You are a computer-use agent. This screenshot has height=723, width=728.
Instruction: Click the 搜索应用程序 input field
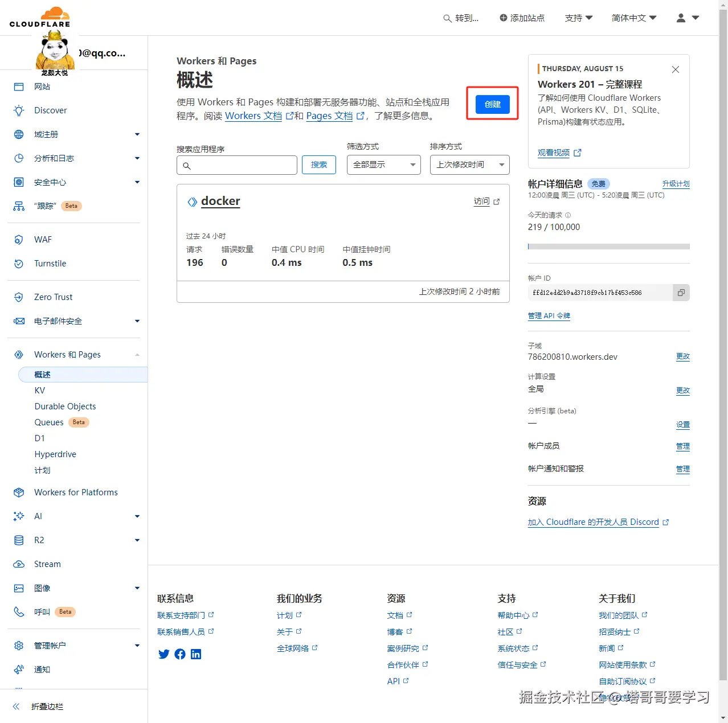pyautogui.click(x=237, y=165)
